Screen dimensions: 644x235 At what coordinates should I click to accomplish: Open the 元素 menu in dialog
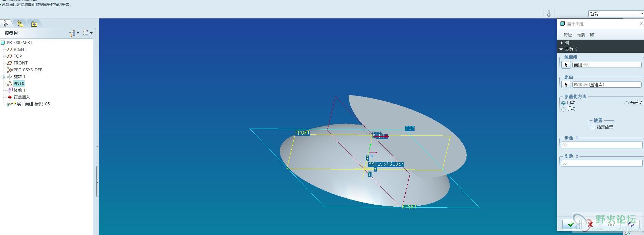click(x=581, y=35)
